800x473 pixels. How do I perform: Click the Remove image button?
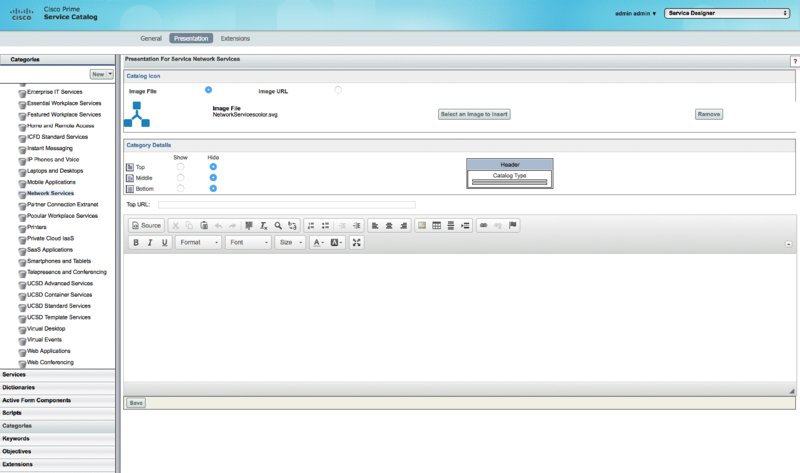709,114
